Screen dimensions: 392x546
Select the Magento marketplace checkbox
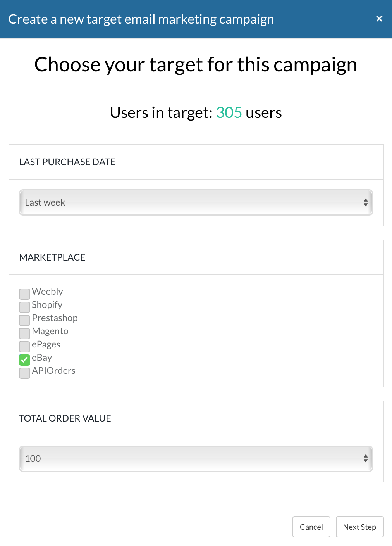coord(24,333)
